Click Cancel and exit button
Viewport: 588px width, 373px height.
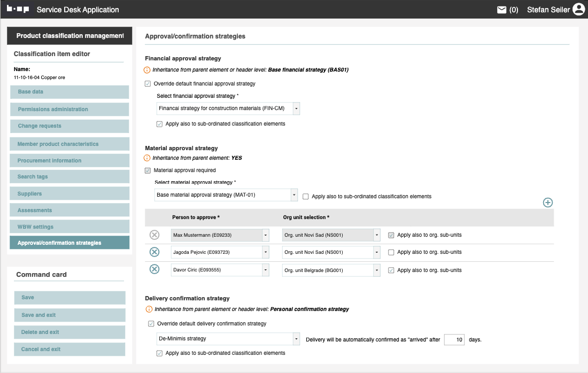coord(69,349)
